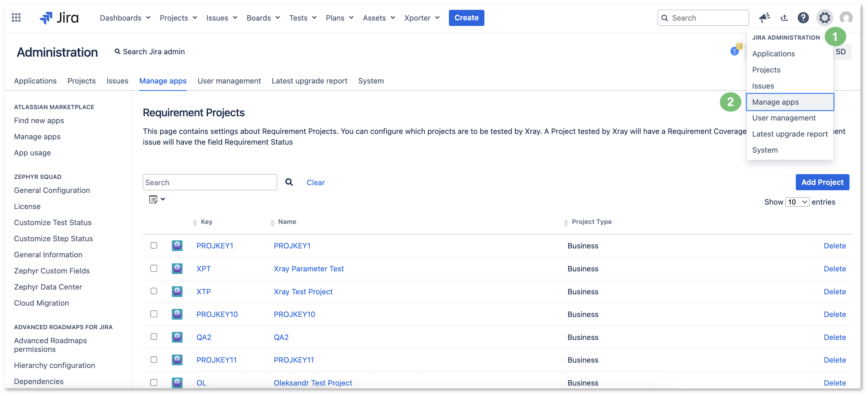Select the OL row checkbox
This screenshot has height=396, width=868.
coord(154,383)
